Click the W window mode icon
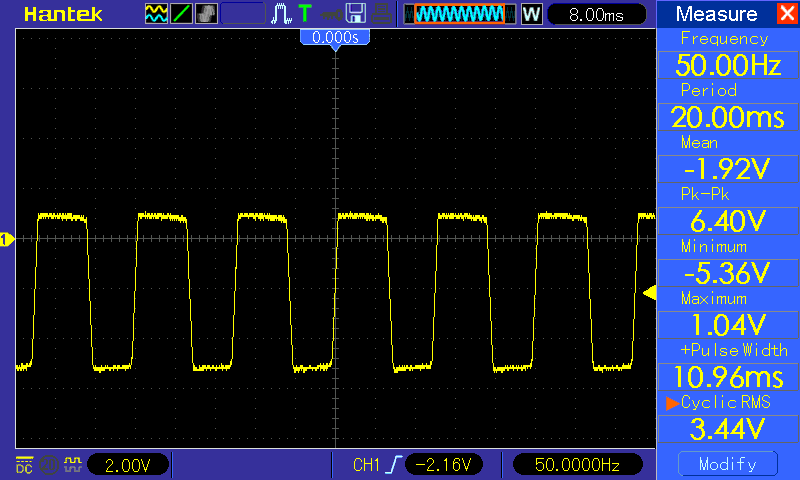Screen dimensions: 800x480 (531, 14)
